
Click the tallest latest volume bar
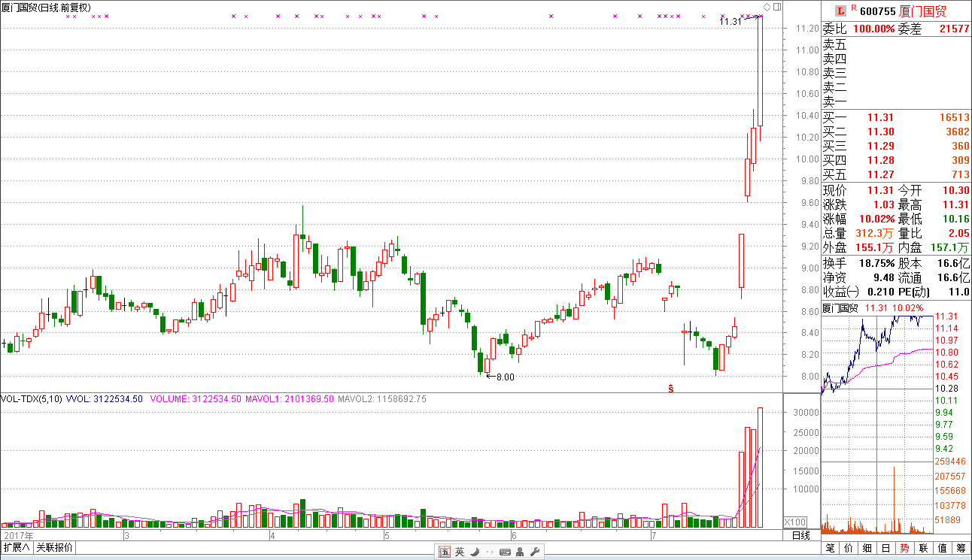pos(760,467)
